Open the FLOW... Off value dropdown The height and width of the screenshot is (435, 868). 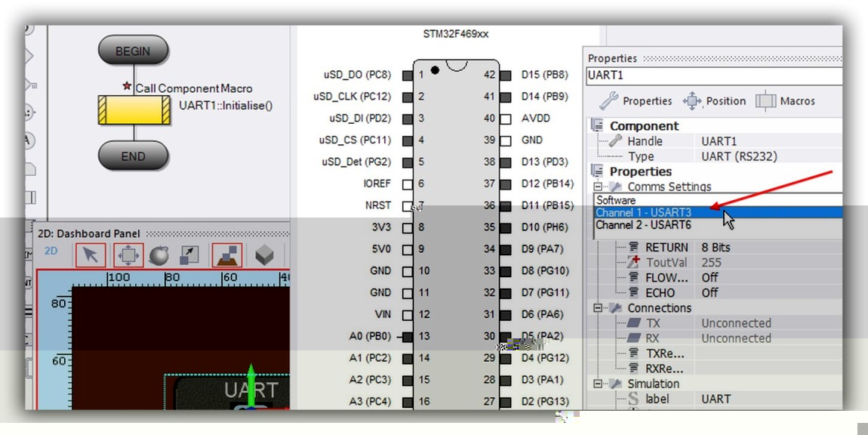coord(770,277)
